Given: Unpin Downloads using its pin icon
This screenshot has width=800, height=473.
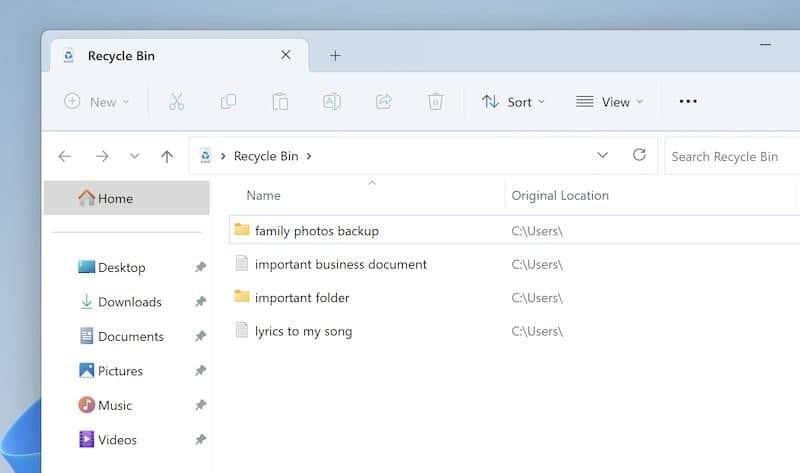Looking at the screenshot, I should click(201, 302).
